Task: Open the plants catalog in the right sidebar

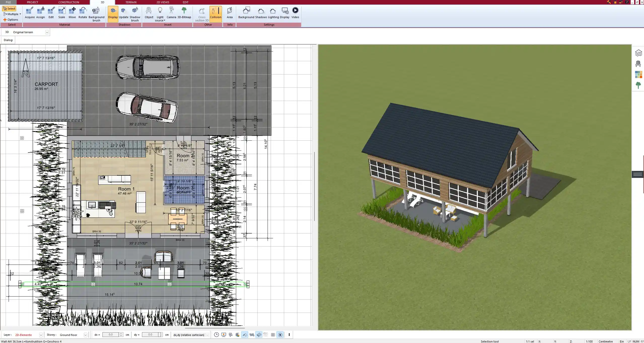Action: pyautogui.click(x=638, y=85)
